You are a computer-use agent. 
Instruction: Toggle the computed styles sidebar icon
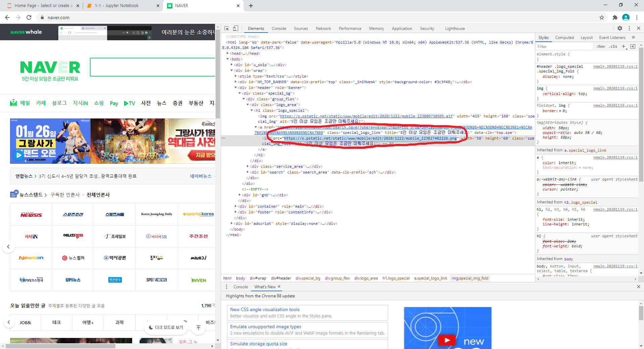[x=633, y=46]
